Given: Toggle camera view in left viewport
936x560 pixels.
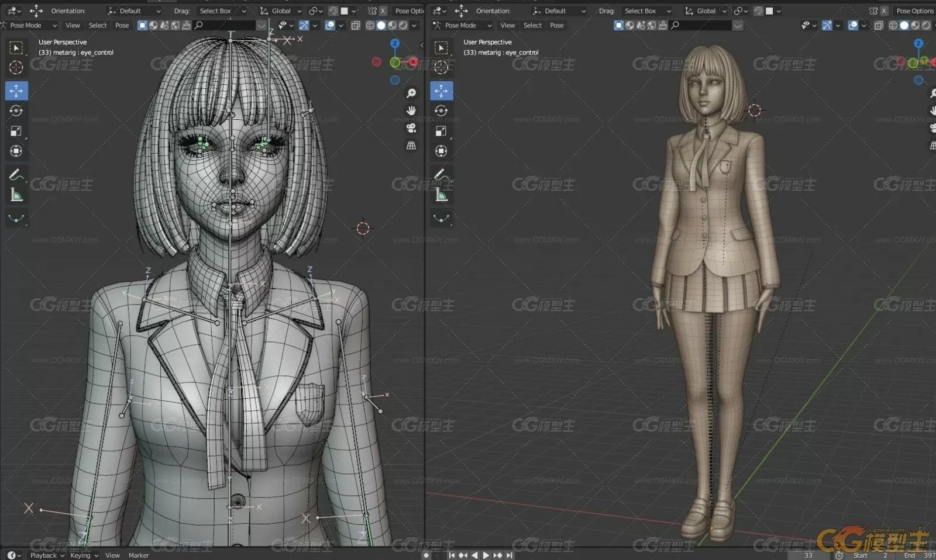Looking at the screenshot, I should click(x=411, y=128).
